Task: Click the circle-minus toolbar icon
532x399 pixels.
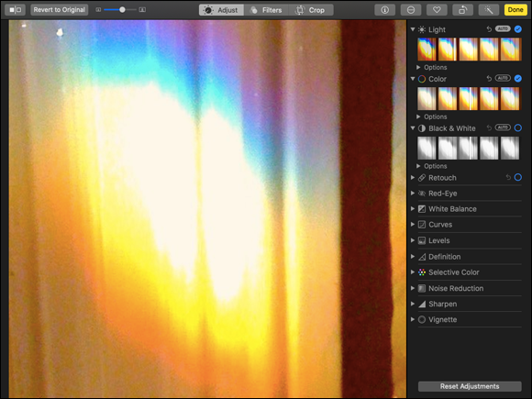Action: [x=411, y=10]
